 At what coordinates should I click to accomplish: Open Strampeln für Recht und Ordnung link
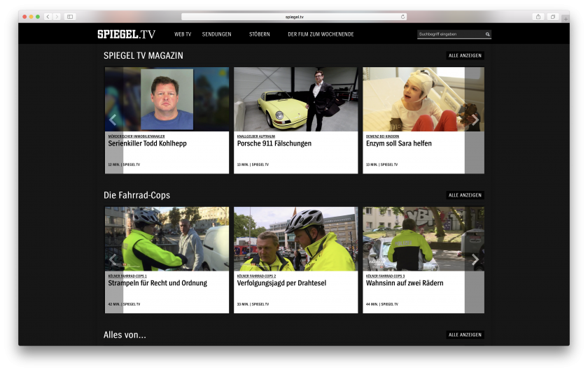[x=157, y=283]
